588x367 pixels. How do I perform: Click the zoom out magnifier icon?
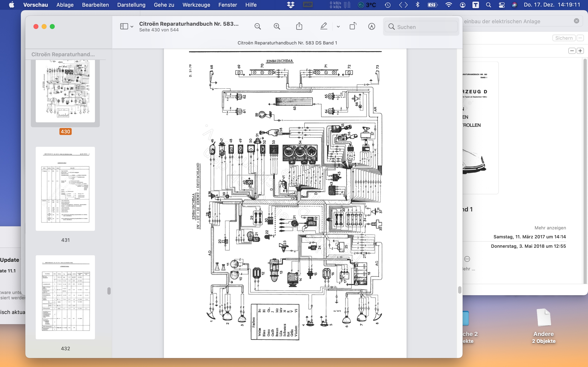257,26
